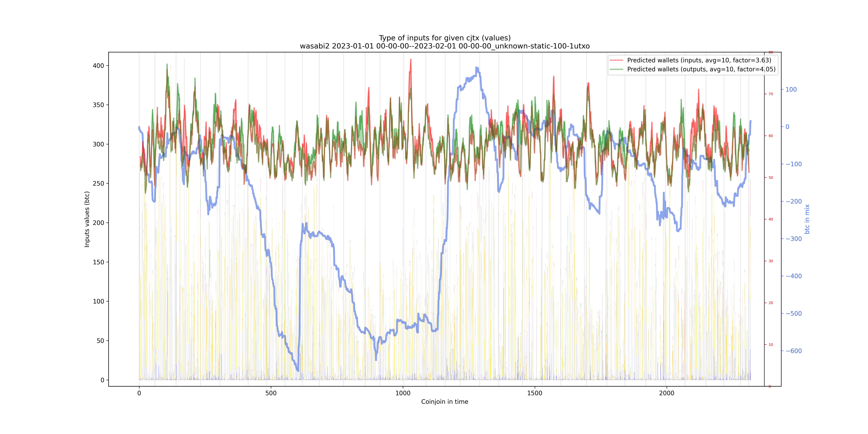Click the left y-axis tick label '50'
The height and width of the screenshot is (434, 868).
(x=100, y=341)
